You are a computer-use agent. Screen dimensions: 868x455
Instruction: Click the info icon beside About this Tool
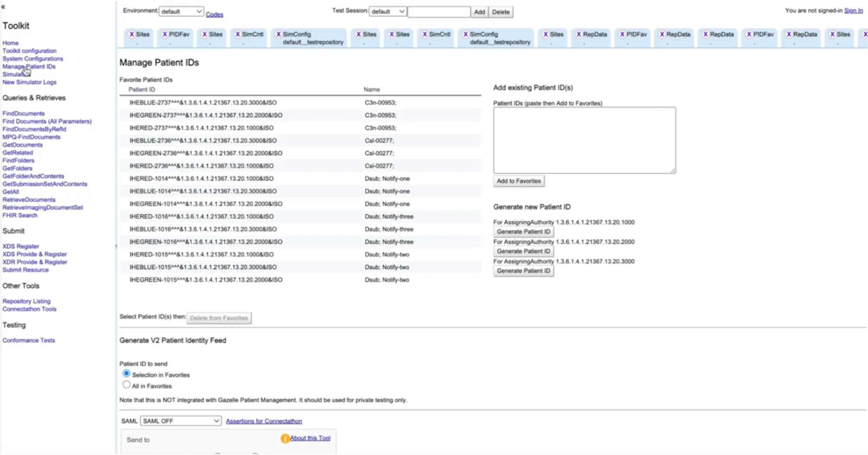[x=285, y=439]
